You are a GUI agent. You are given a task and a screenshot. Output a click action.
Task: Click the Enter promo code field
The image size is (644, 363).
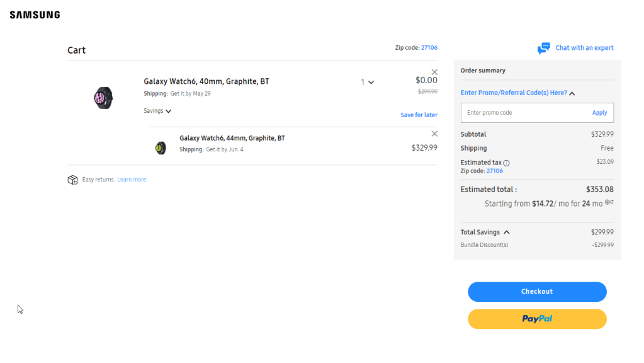[x=524, y=113]
